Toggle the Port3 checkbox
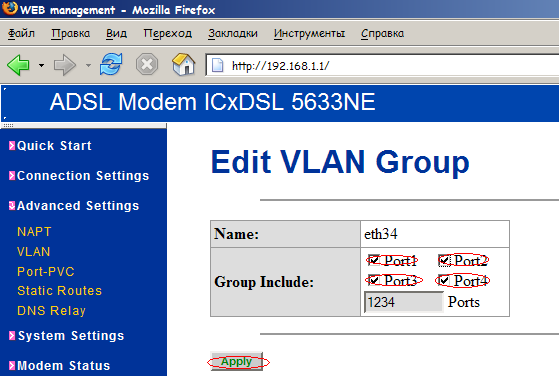This screenshot has height=376, width=559. pos(374,280)
